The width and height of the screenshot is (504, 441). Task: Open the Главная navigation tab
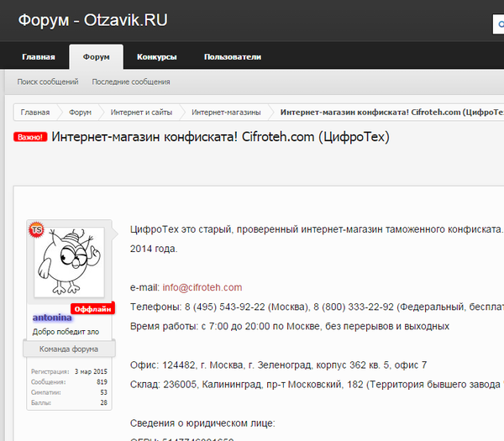coord(38,57)
